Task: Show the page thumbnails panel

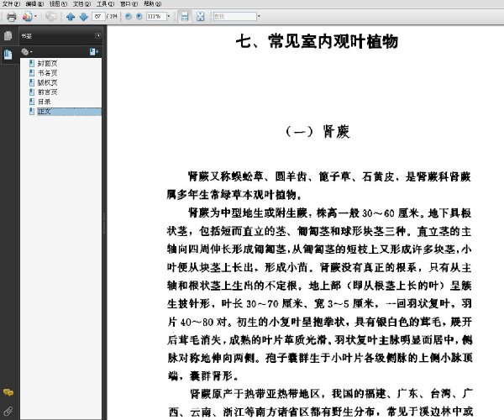Action: tap(8, 35)
